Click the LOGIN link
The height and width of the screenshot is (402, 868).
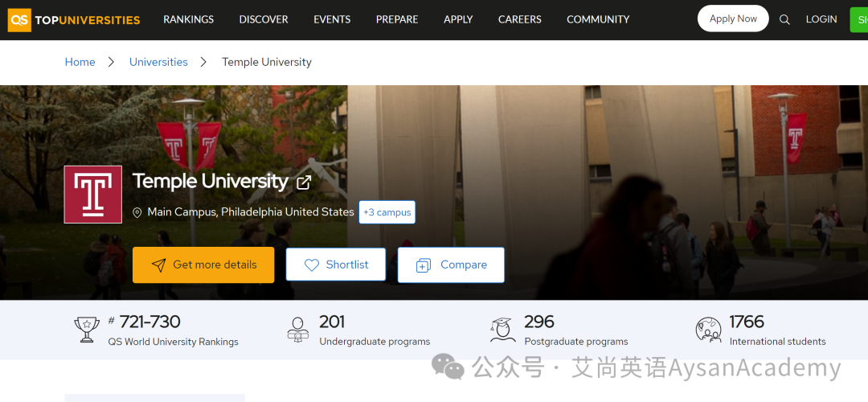pos(821,19)
